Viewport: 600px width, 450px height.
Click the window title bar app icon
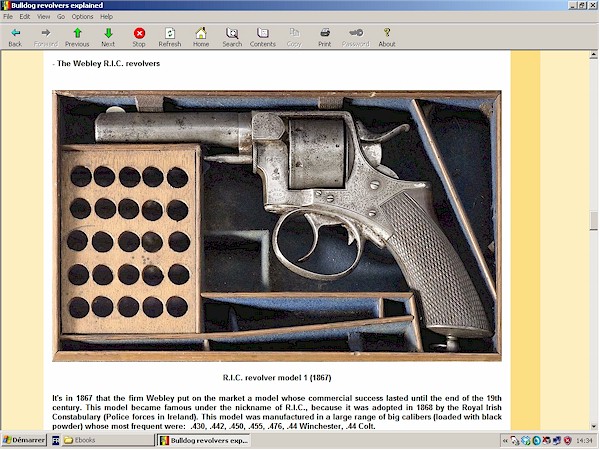pos(5,5)
